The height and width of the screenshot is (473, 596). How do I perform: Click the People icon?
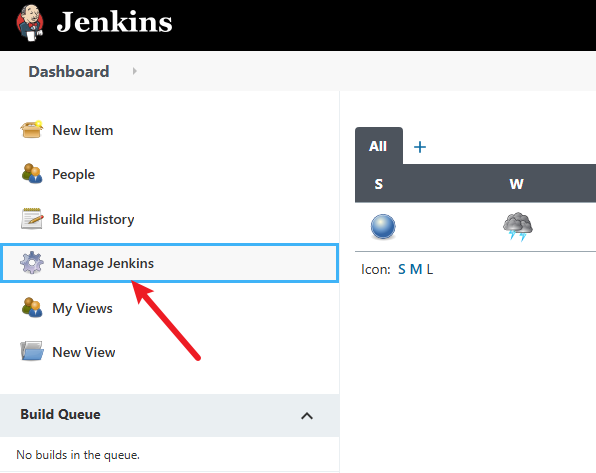(x=32, y=174)
